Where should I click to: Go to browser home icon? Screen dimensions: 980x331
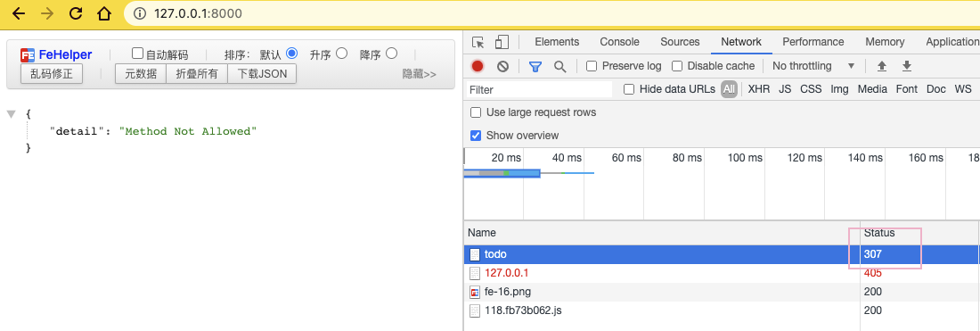(x=104, y=13)
